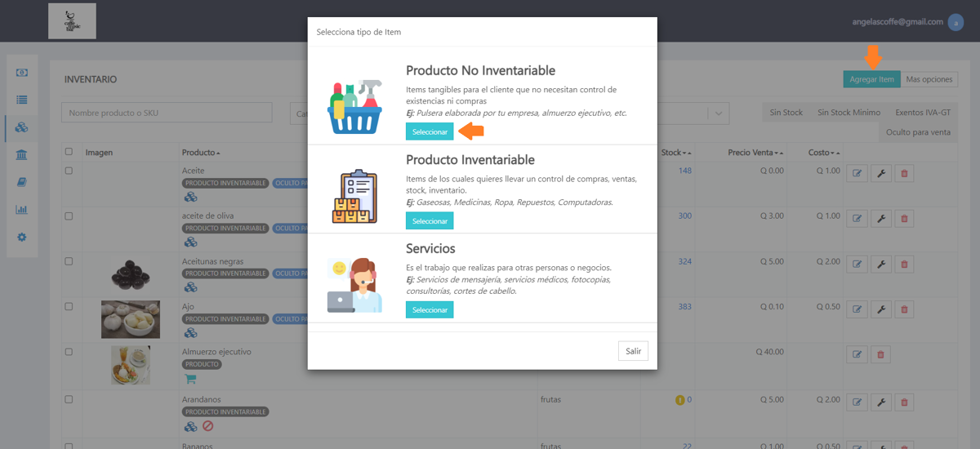Open the cash register icon in sidebar
The image size is (980, 449).
[22, 73]
